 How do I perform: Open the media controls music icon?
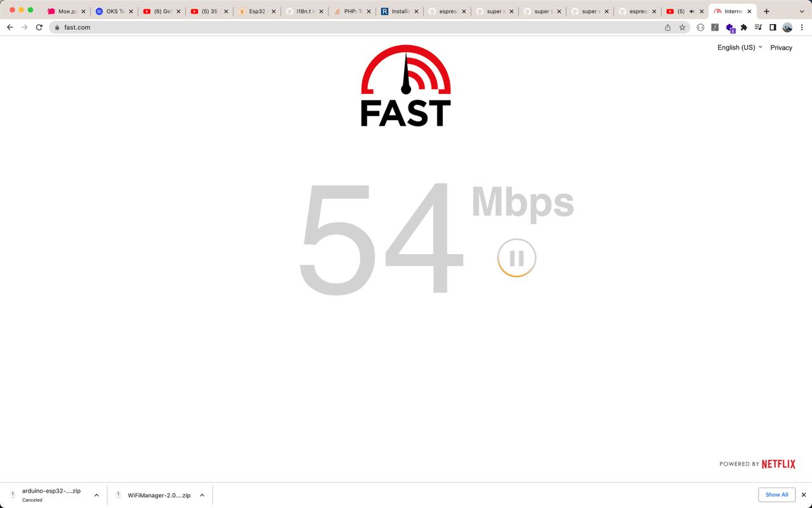pyautogui.click(x=758, y=27)
